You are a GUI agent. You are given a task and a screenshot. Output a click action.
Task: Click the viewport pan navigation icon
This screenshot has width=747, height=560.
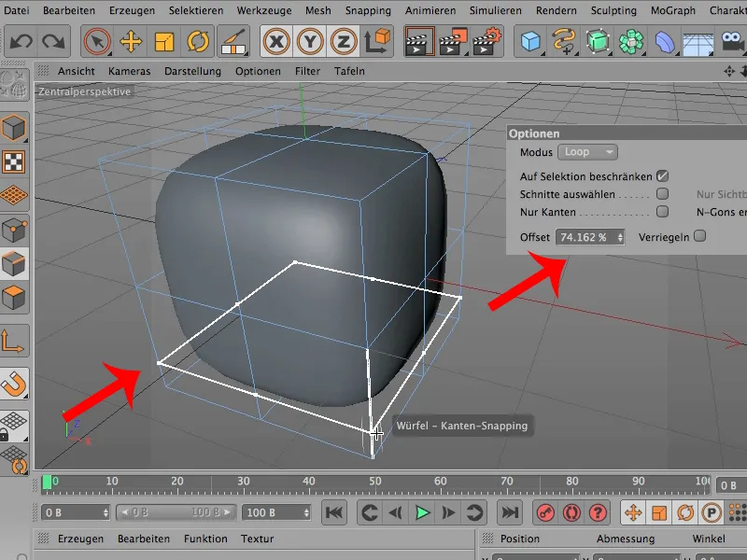pos(729,72)
